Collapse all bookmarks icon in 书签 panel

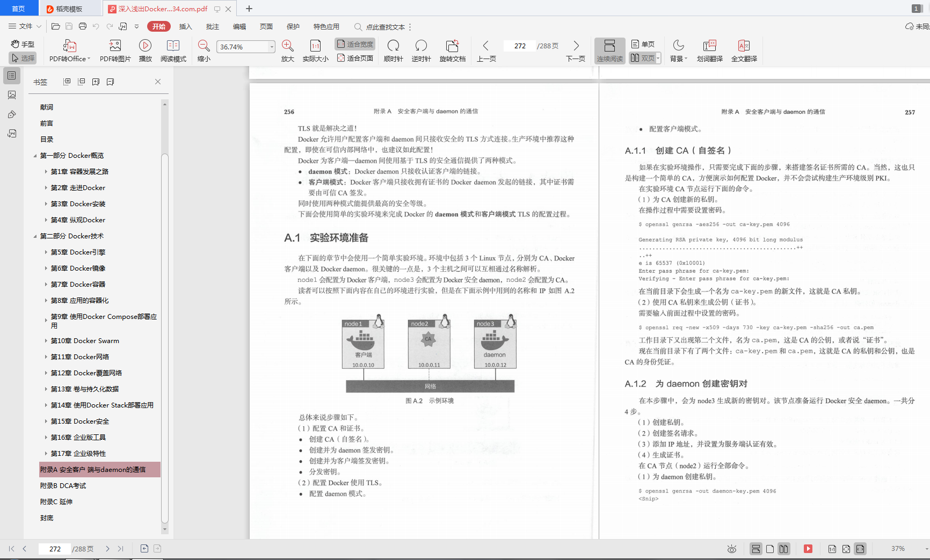pos(82,82)
